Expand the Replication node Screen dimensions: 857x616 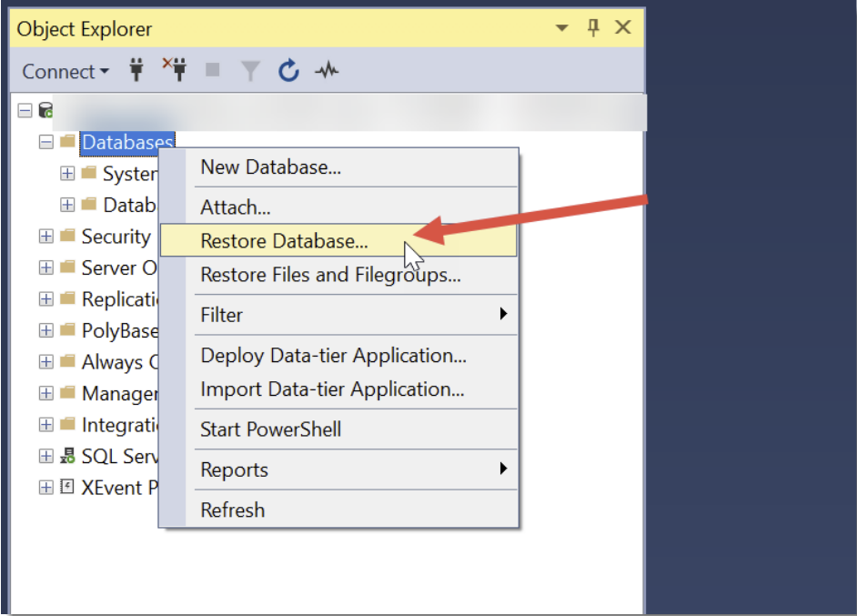click(x=46, y=299)
